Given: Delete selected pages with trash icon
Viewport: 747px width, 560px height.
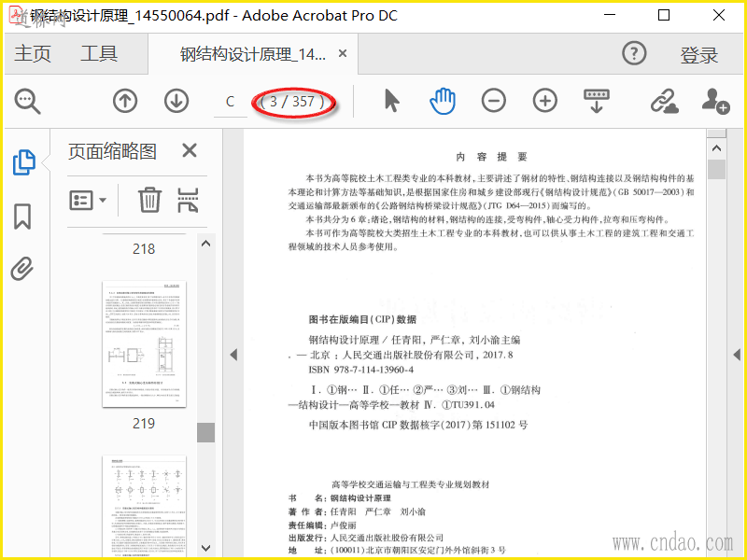Looking at the screenshot, I should 149,200.
